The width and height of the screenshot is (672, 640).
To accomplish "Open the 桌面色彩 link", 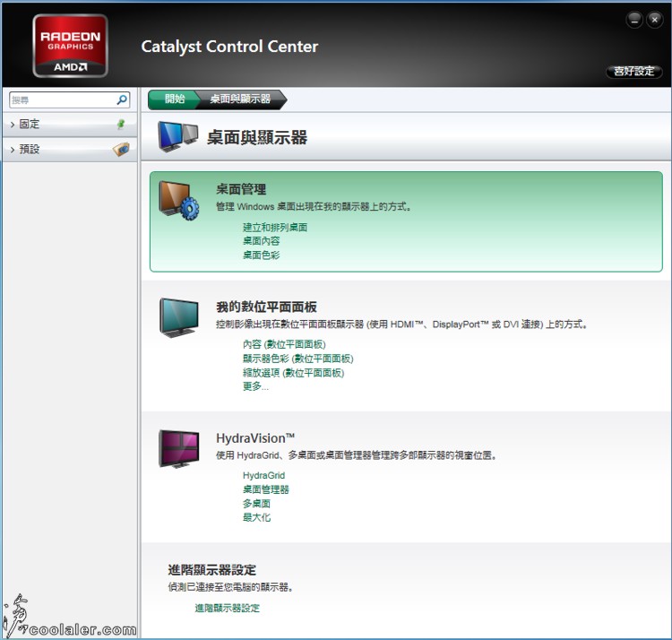I will tap(261, 255).
